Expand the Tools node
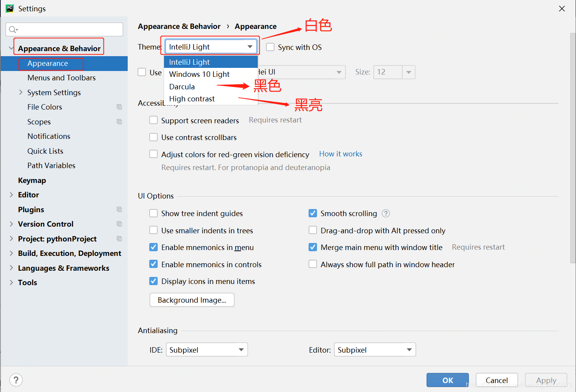Screen dimensions: 576x392 [11, 282]
